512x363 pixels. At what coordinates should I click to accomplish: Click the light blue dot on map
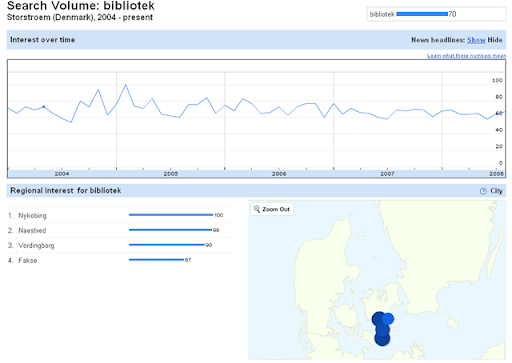point(388,319)
